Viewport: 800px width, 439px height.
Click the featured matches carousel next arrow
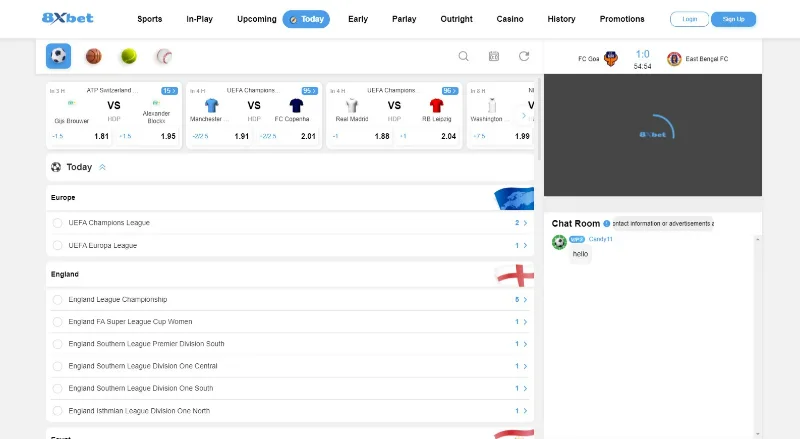click(523, 116)
